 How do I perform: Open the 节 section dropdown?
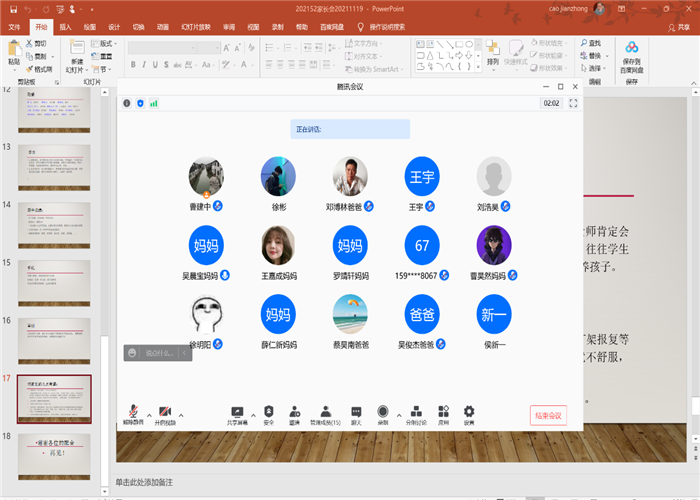coord(102,69)
